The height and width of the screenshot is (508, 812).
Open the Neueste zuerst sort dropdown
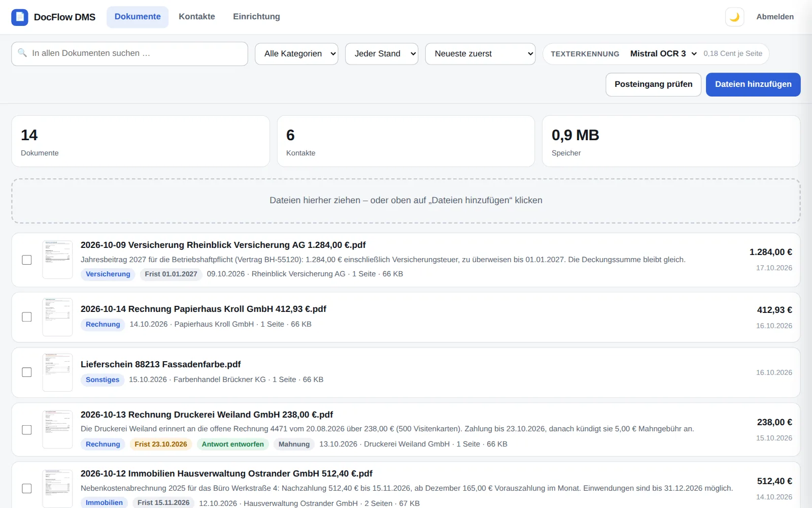(480, 54)
